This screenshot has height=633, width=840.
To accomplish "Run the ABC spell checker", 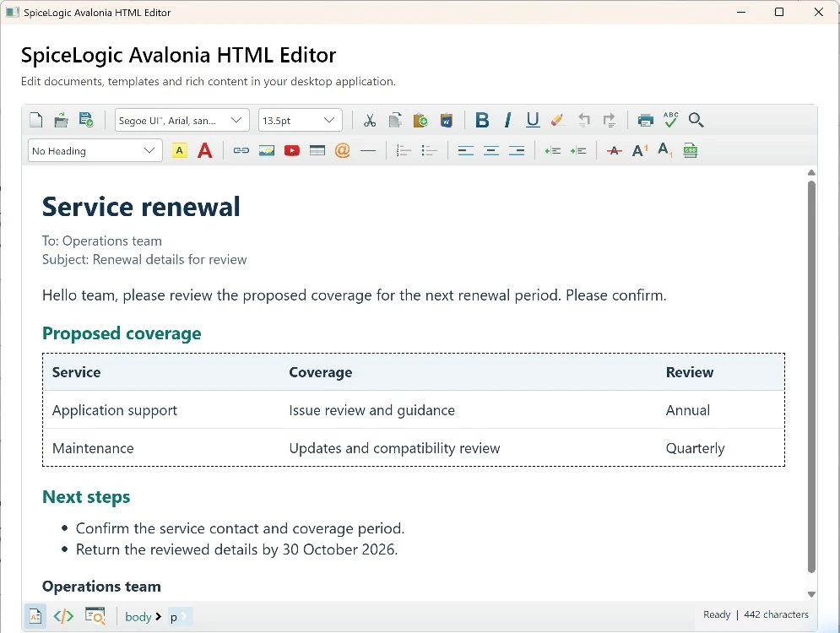I will (x=670, y=120).
